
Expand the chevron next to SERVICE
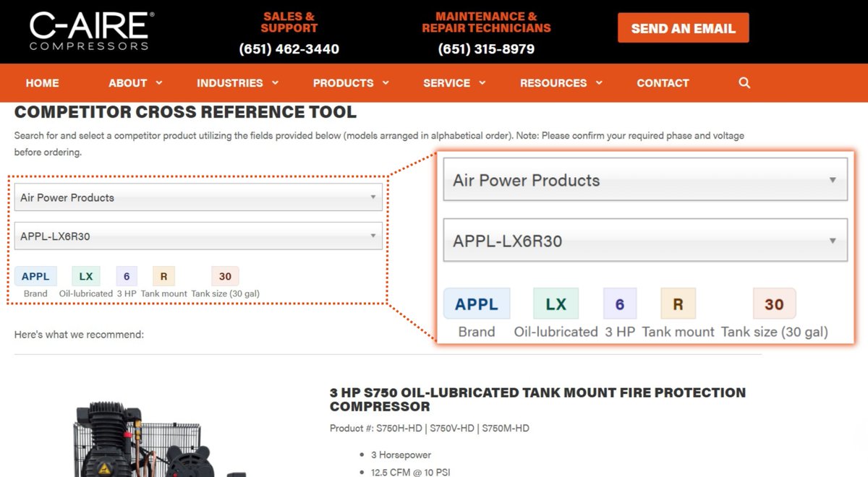[x=482, y=82]
